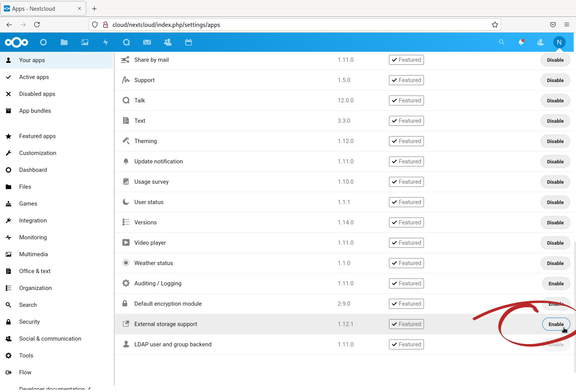Click Featured badge for Talk
This screenshot has height=392, width=576.
tap(406, 100)
